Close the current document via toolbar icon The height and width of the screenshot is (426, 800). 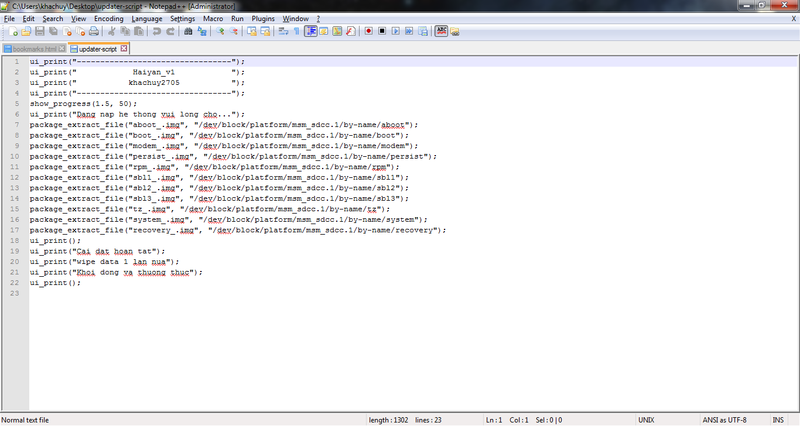click(67, 32)
